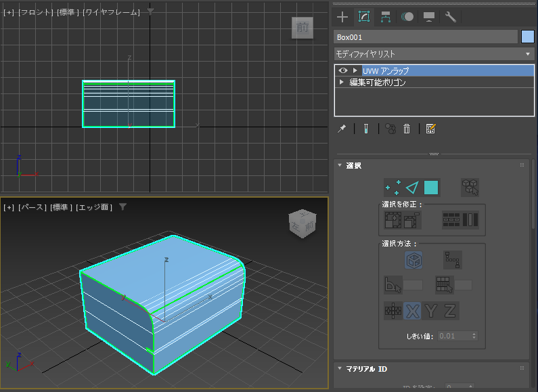Click the smoothing group value field
This screenshot has height=392, width=538.
463,285
